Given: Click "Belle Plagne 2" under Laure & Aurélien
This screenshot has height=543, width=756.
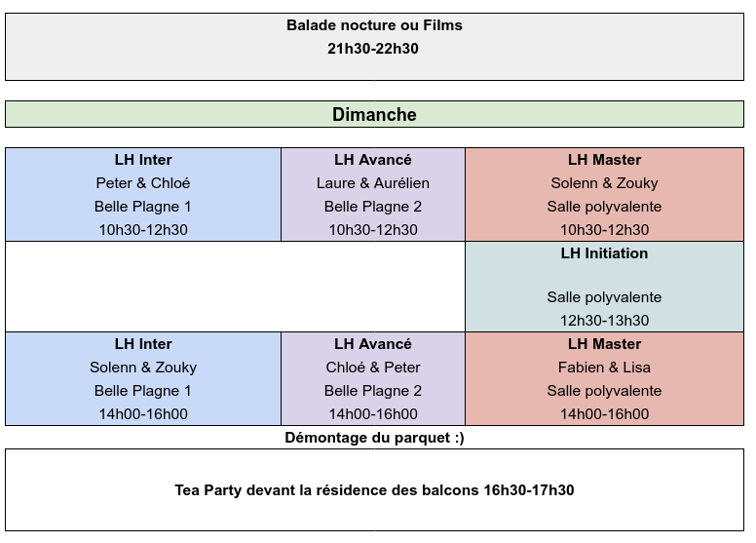Looking at the screenshot, I should [x=373, y=207].
